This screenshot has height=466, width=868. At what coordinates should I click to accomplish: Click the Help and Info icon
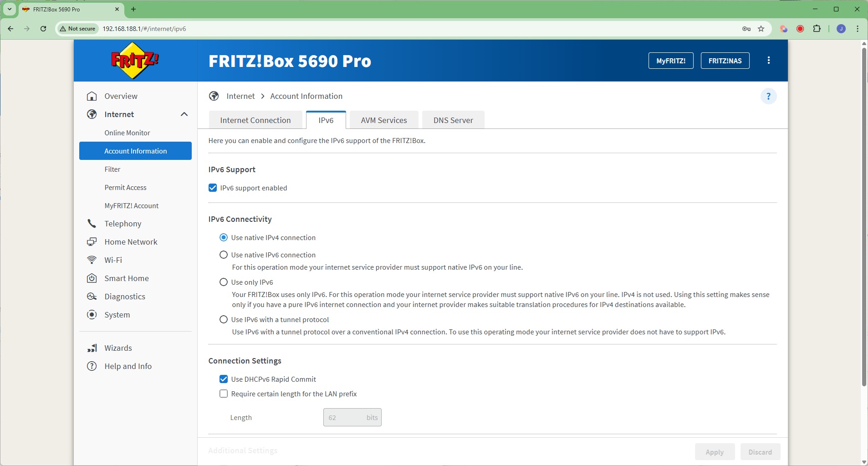pyautogui.click(x=92, y=366)
